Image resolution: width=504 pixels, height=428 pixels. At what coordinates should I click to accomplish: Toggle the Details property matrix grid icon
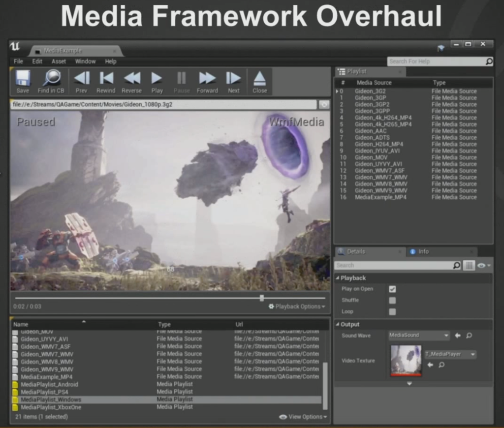tap(469, 266)
